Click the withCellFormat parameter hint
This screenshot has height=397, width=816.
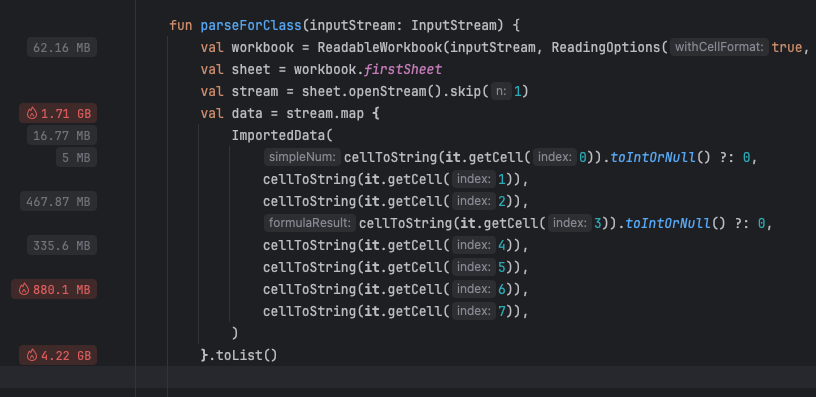[719, 47]
